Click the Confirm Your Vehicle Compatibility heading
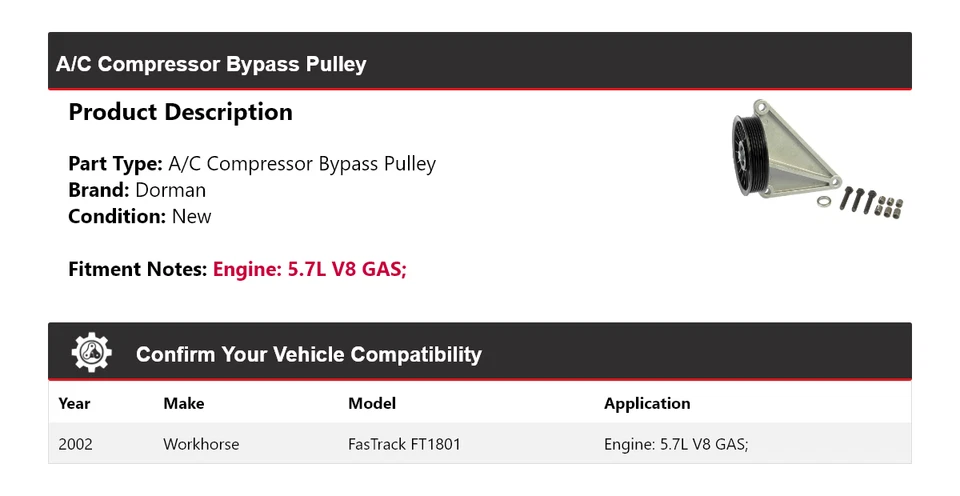This screenshot has height=496, width=960. [308, 355]
